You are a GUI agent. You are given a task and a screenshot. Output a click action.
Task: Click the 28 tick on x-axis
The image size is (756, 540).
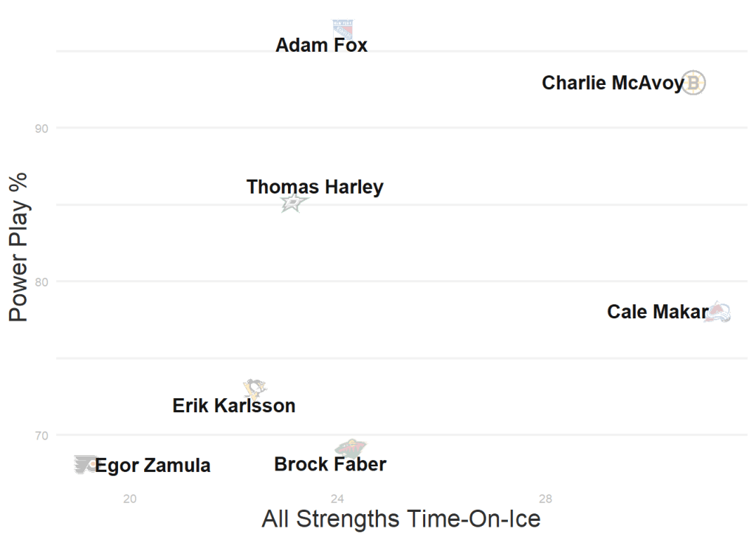(x=546, y=499)
